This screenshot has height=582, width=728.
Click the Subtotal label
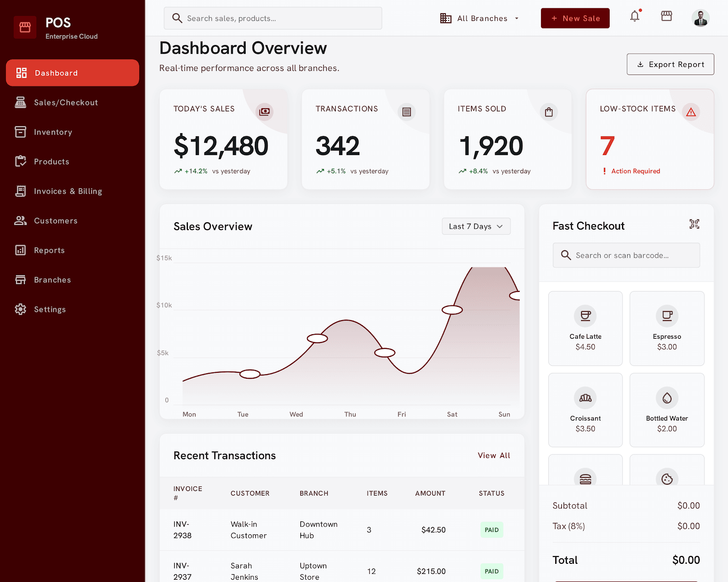point(570,506)
